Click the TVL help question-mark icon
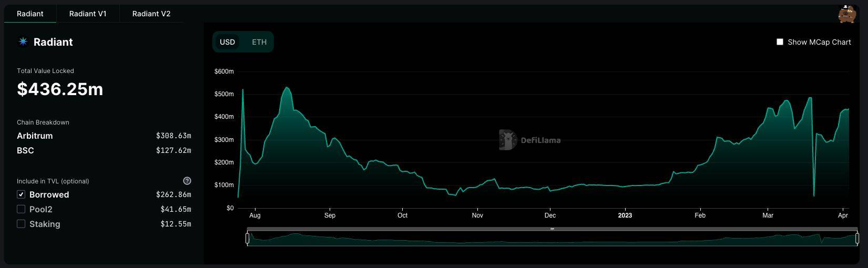The image size is (868, 268). tap(187, 181)
